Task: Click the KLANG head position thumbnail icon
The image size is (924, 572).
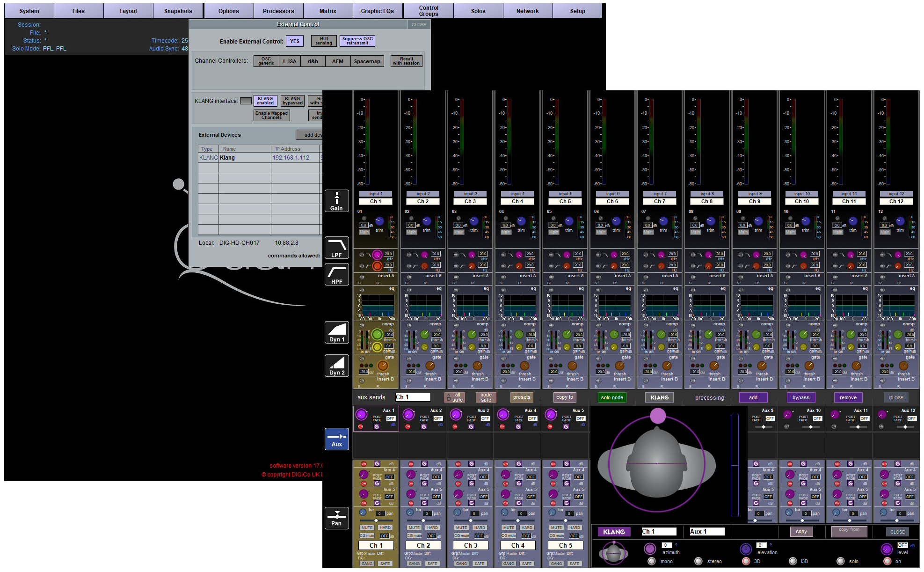Action: [x=613, y=553]
